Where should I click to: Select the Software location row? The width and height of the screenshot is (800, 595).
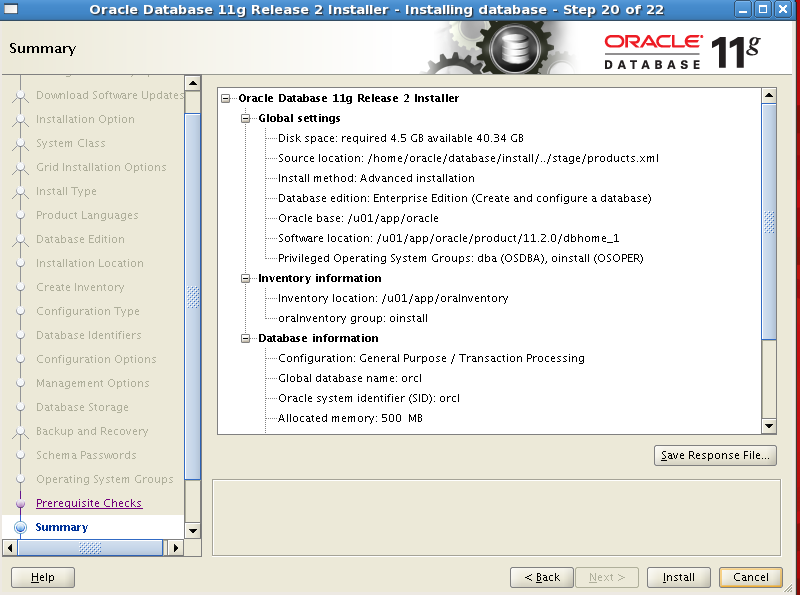point(448,238)
